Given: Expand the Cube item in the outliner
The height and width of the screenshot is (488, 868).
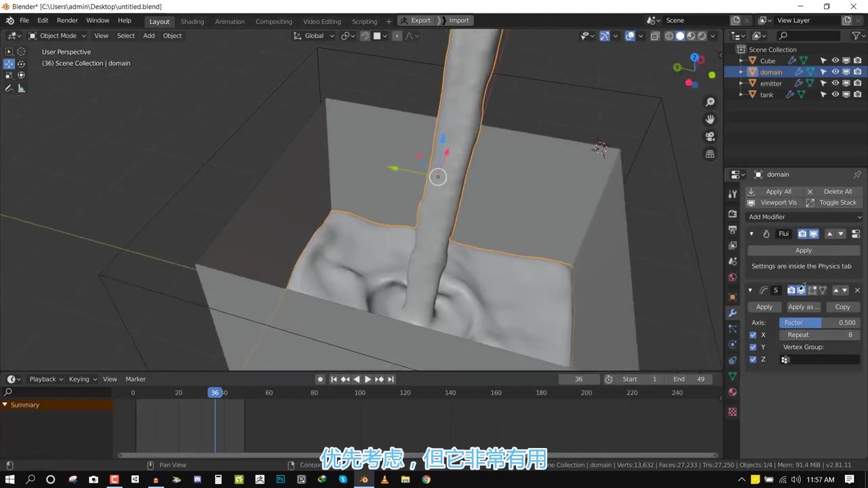Looking at the screenshot, I should [741, 61].
